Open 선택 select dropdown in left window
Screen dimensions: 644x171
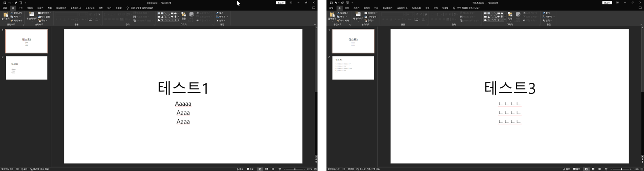coord(221,20)
